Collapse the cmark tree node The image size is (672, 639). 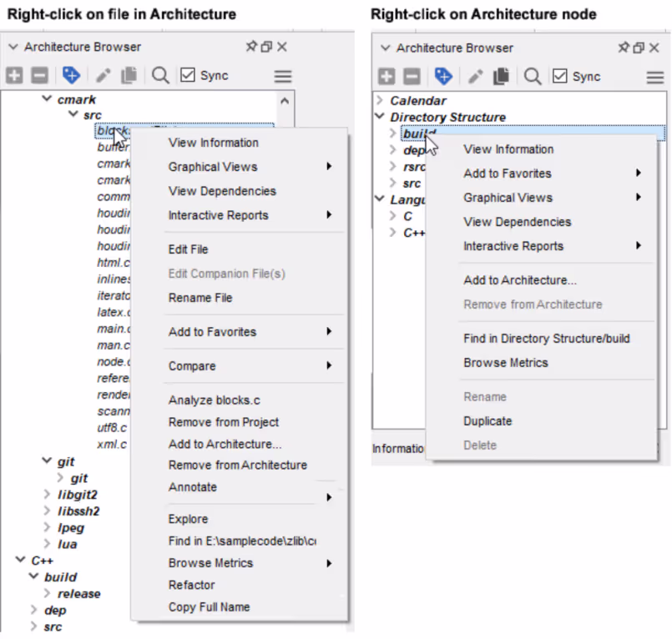[47, 98]
